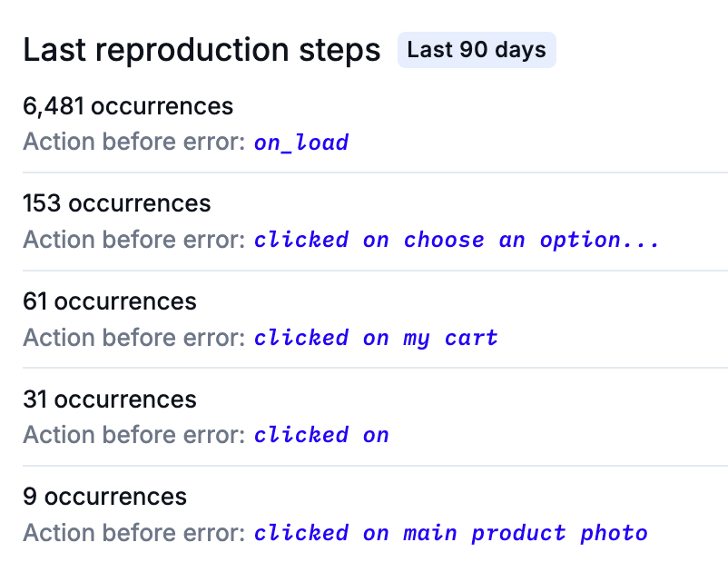The image size is (728, 572).
Task: Click the Last reproduction steps heading
Action: 202,50
